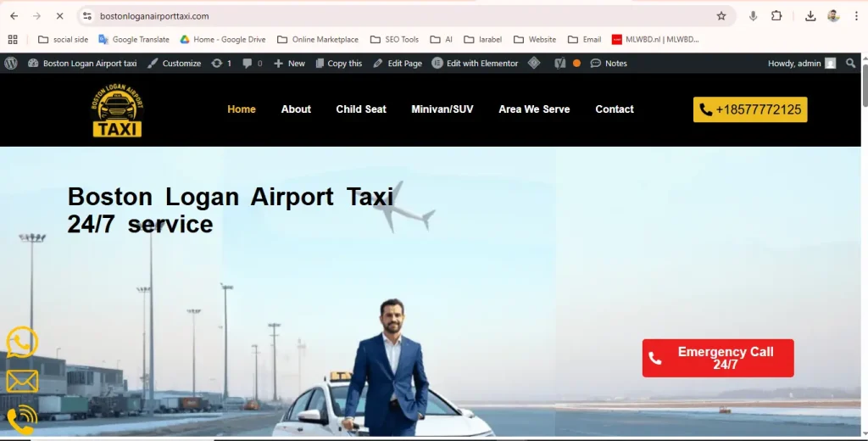868x441 pixels.
Task: Click the floating WhatsApp icon
Action: [x=22, y=343]
